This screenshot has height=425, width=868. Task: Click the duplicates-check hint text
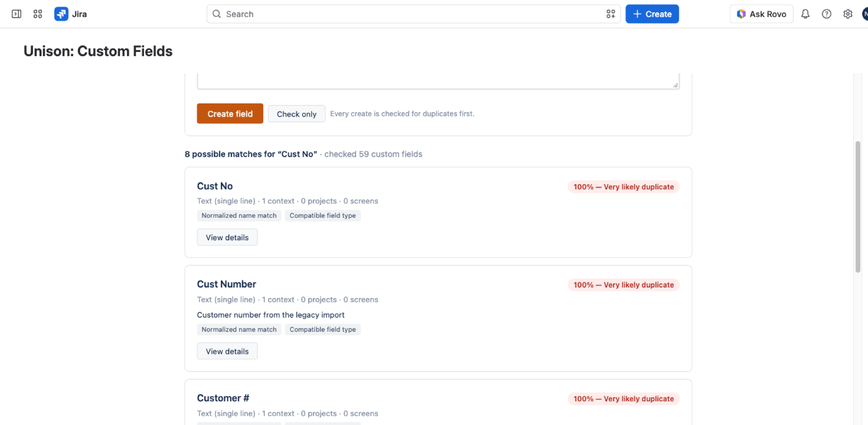(x=402, y=114)
